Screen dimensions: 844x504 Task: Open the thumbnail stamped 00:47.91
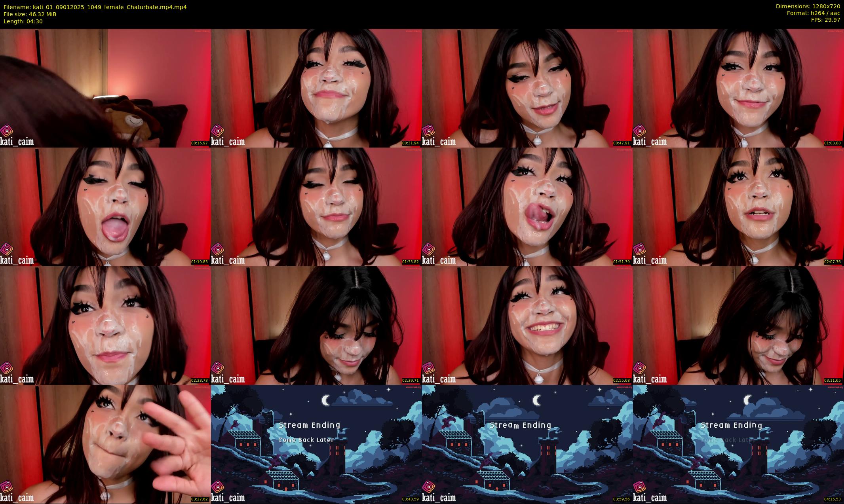pos(527,88)
